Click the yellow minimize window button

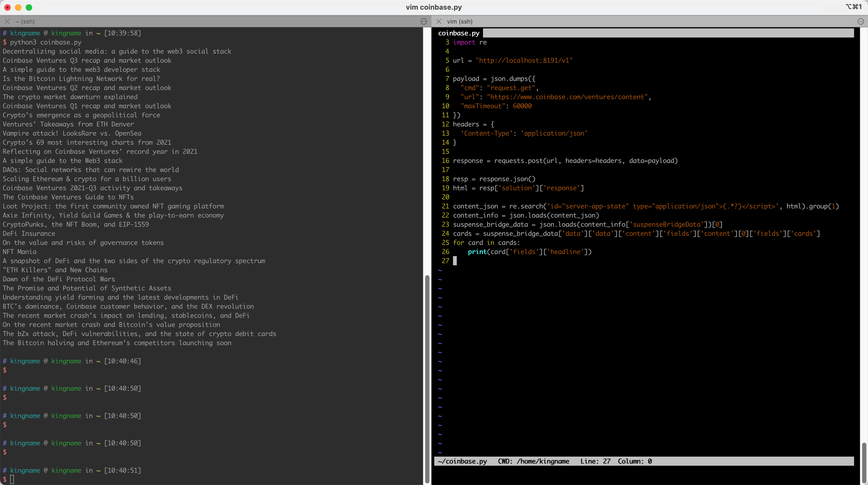pos(18,7)
